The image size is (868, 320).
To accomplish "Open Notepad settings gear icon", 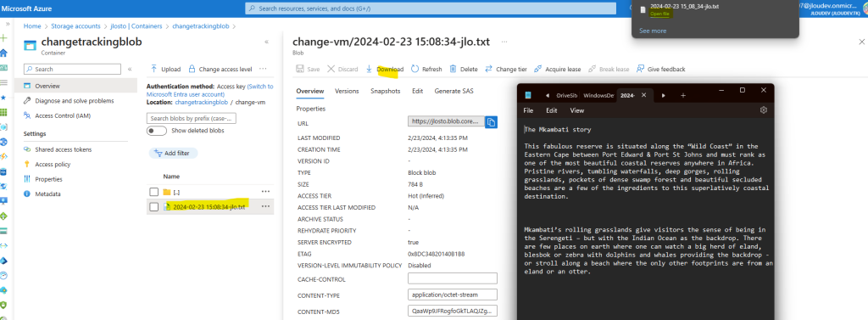I will (x=764, y=109).
